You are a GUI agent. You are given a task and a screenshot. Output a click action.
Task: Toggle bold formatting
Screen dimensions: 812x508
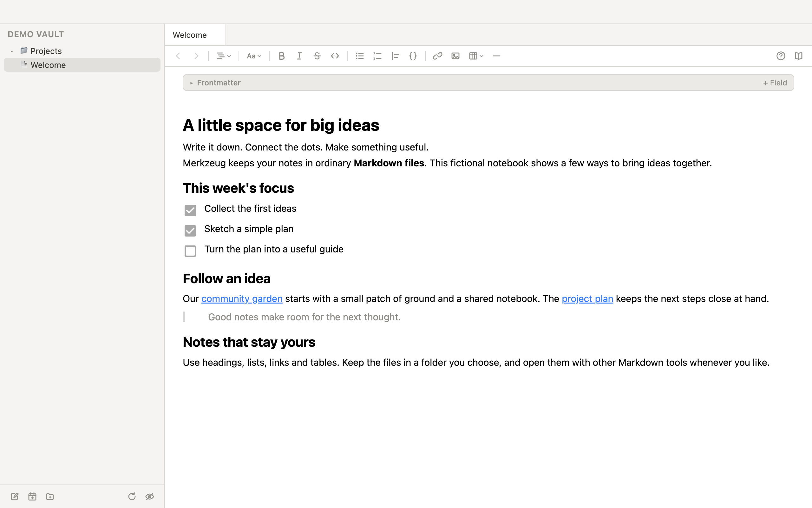click(282, 56)
